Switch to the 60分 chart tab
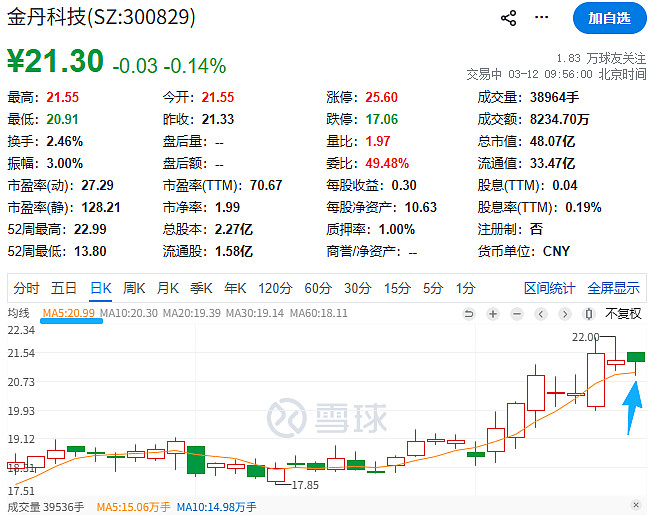 point(318,288)
